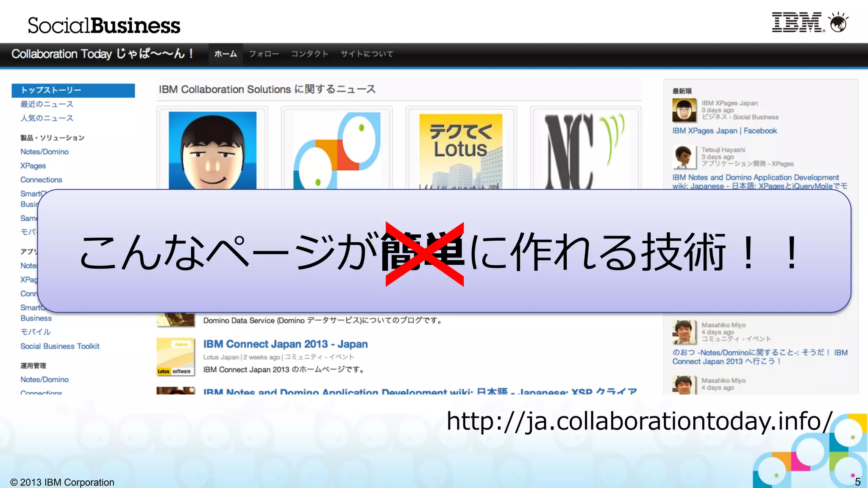The height and width of the screenshot is (488, 868).
Task: Click the IBM logo in slide header
Action: [x=798, y=22]
